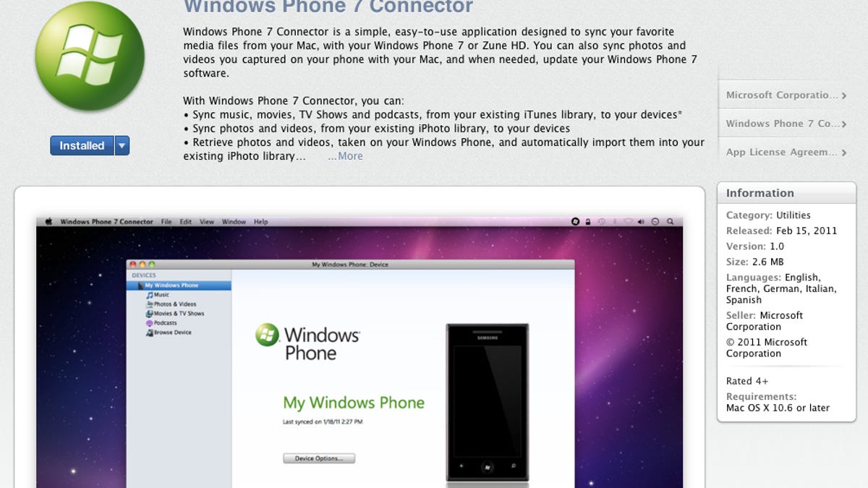Open Spotlight search magnifying glass icon
Image resolution: width=868 pixels, height=488 pixels.
click(x=670, y=221)
